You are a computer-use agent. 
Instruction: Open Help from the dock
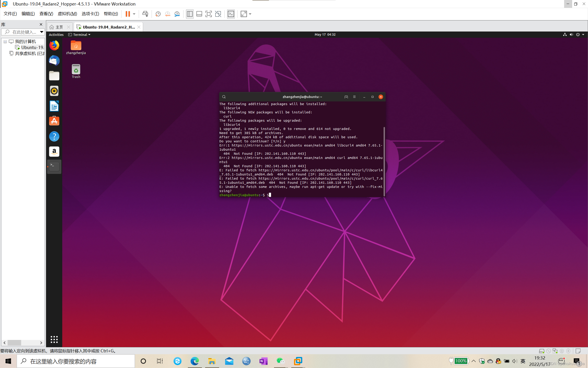click(54, 136)
